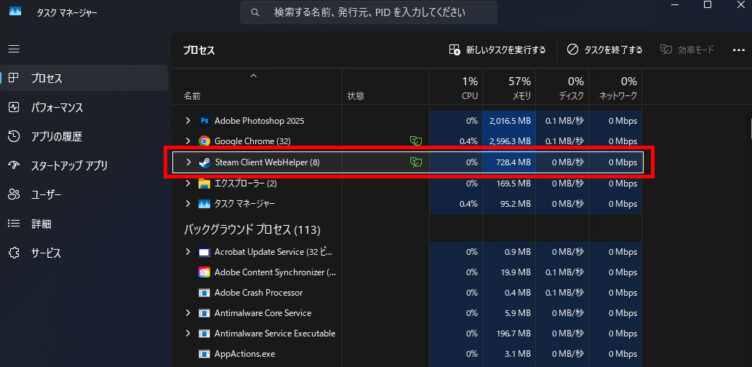Sort by ディスク column header
752x367 pixels.
click(x=562, y=88)
